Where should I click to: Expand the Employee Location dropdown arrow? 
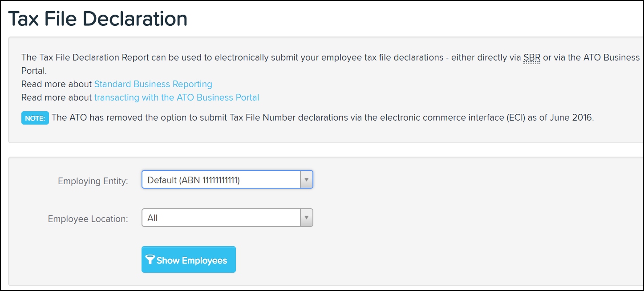(x=306, y=218)
